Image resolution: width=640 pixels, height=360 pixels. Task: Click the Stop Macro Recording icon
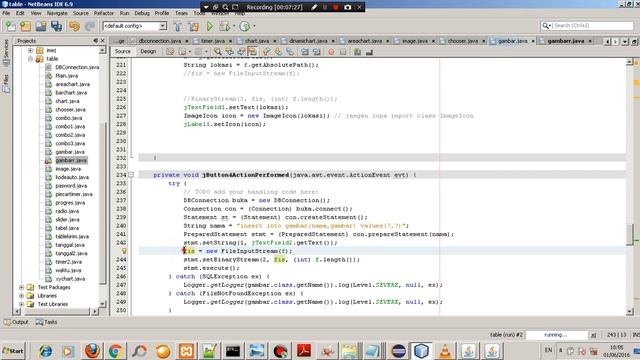343,52
